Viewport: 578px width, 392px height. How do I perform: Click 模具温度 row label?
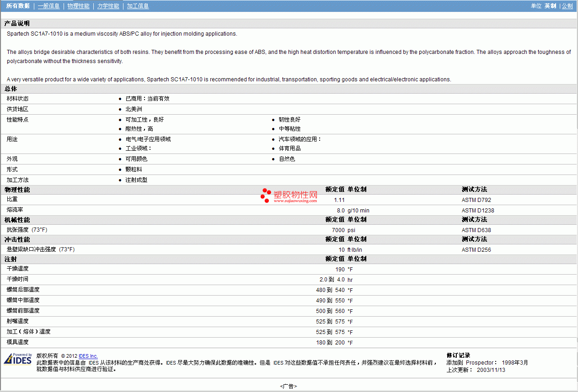point(17,342)
